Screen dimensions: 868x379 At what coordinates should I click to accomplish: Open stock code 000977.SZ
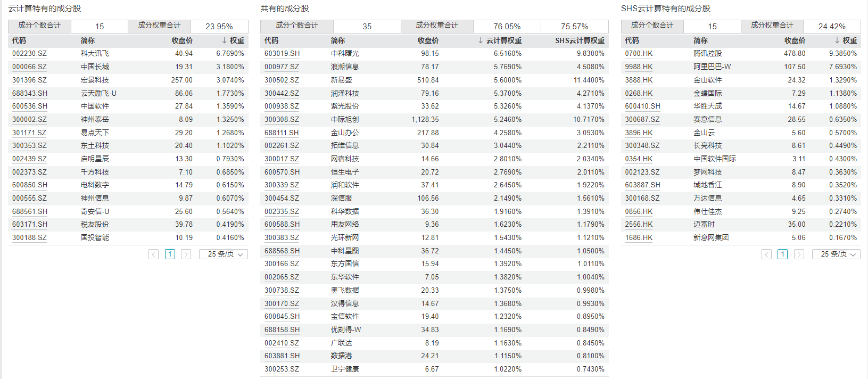[282, 67]
